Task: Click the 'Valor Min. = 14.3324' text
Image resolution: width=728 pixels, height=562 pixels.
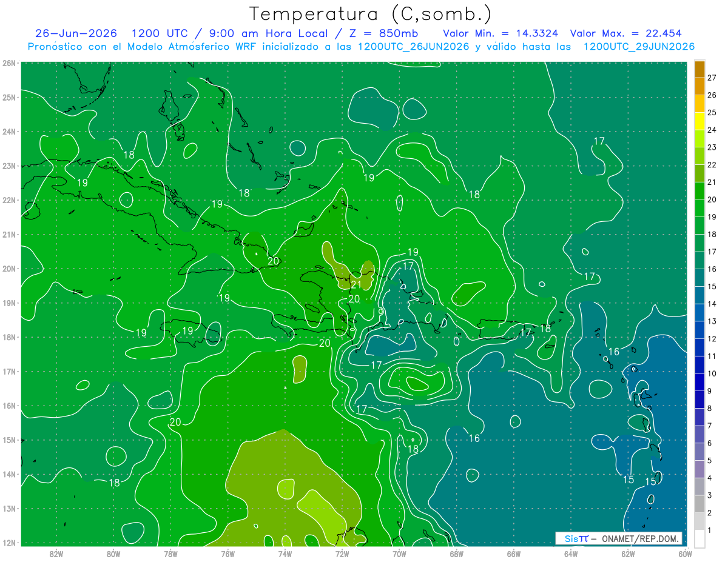Action: tap(502, 33)
